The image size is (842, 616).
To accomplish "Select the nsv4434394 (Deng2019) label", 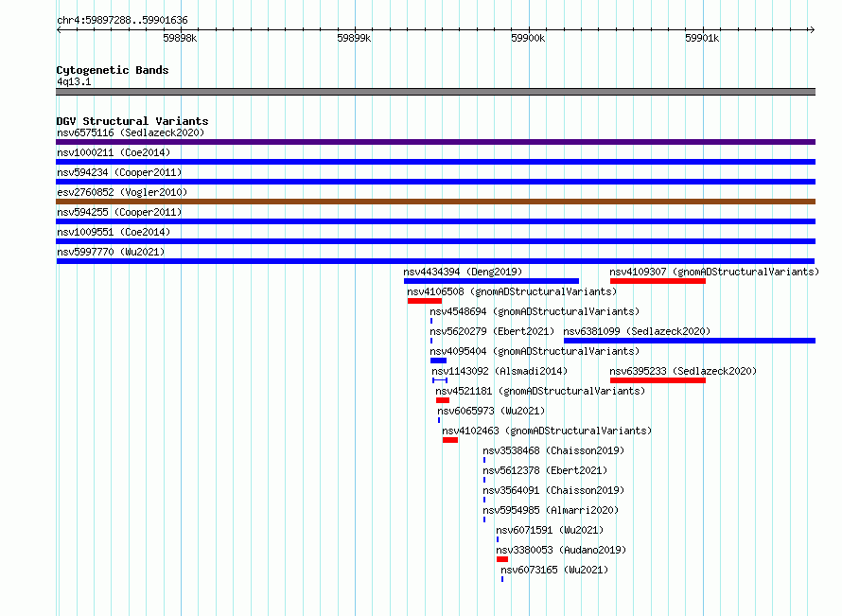I will 463,272.
